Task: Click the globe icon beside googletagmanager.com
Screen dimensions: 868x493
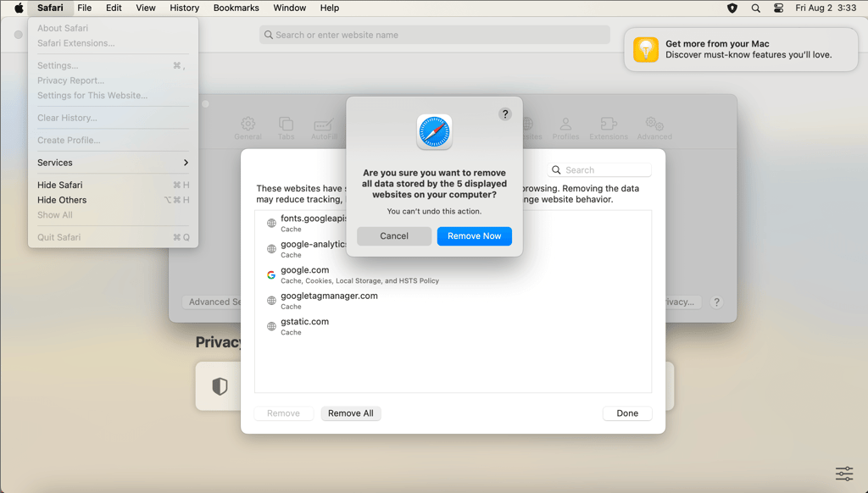Action: [271, 301]
